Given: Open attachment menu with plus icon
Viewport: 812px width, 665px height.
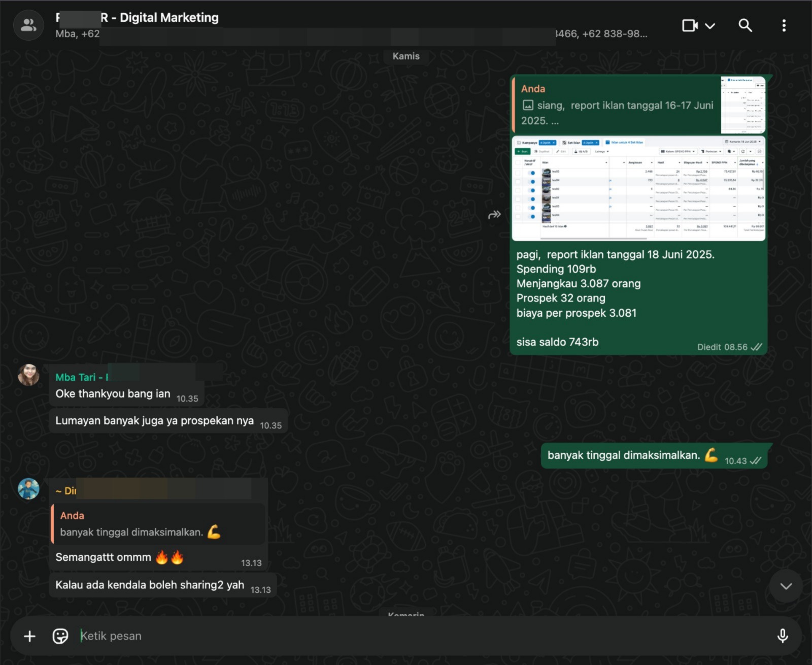Looking at the screenshot, I should [30, 636].
